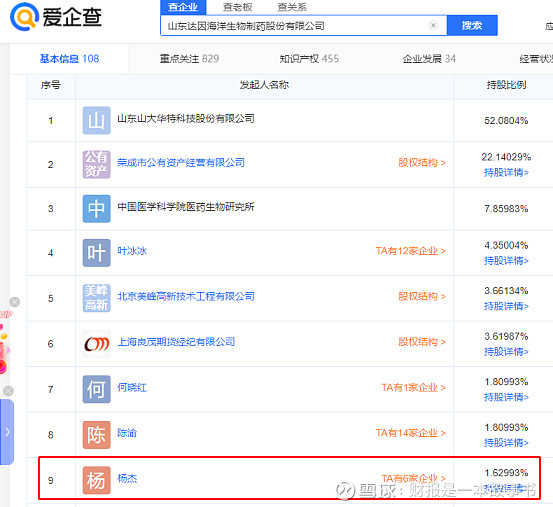Expand TA有14家企业 for 陈渝
Screen dimensions: 553x507
coord(411,433)
